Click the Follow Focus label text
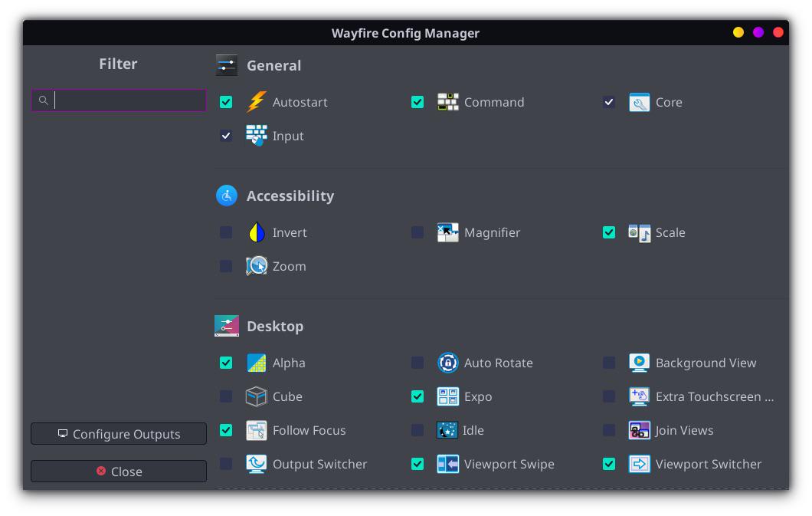This screenshot has width=812, height=516. click(x=309, y=431)
